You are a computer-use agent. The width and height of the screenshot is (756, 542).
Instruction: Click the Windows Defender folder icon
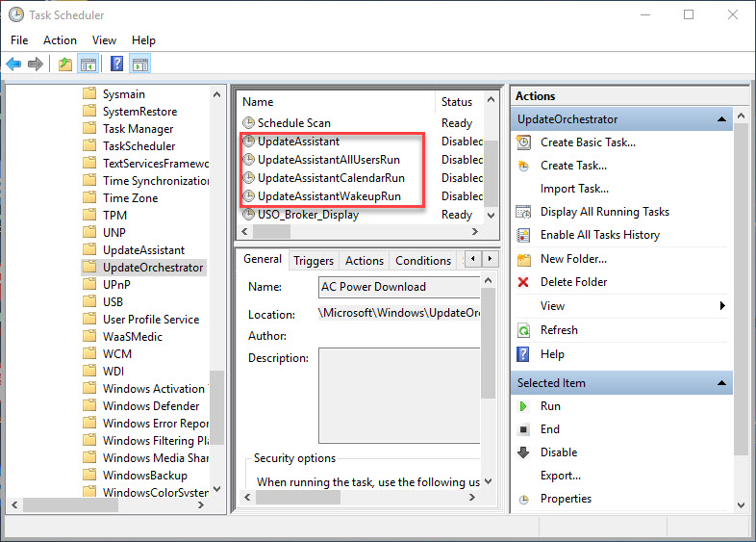click(89, 405)
